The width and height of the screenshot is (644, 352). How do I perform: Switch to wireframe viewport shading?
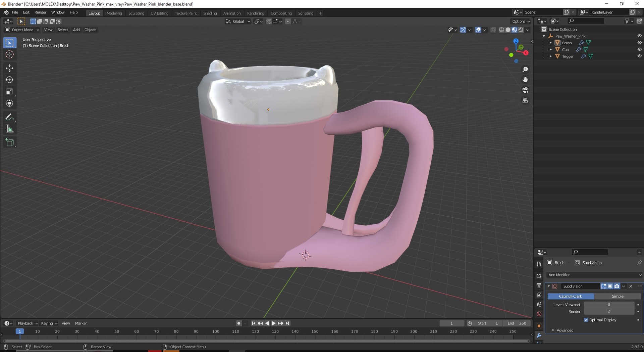501,30
